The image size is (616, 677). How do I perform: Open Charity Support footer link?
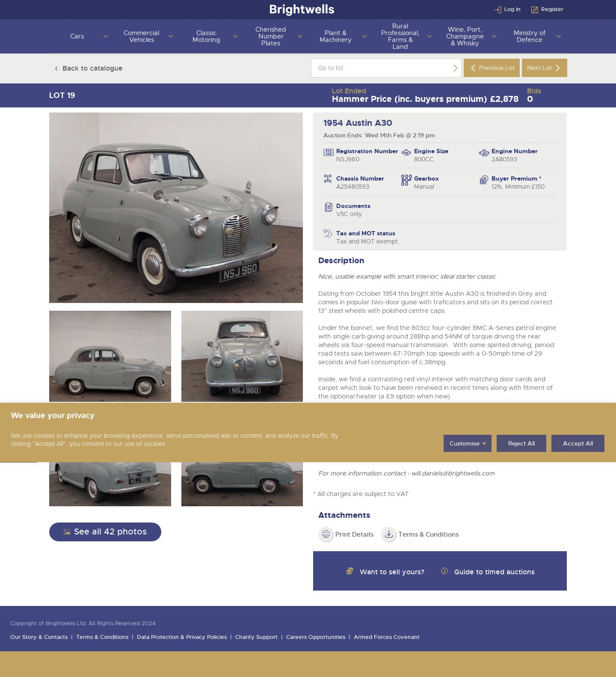pyautogui.click(x=256, y=637)
